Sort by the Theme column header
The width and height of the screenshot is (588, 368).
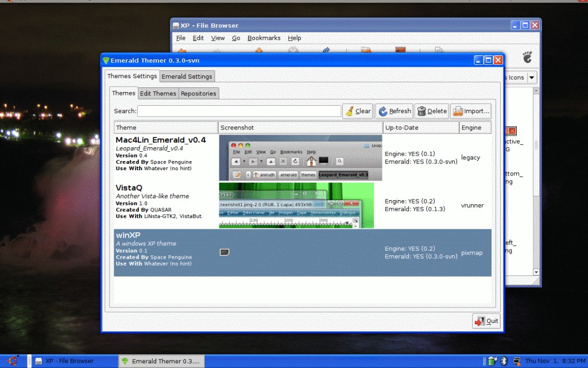click(x=166, y=128)
